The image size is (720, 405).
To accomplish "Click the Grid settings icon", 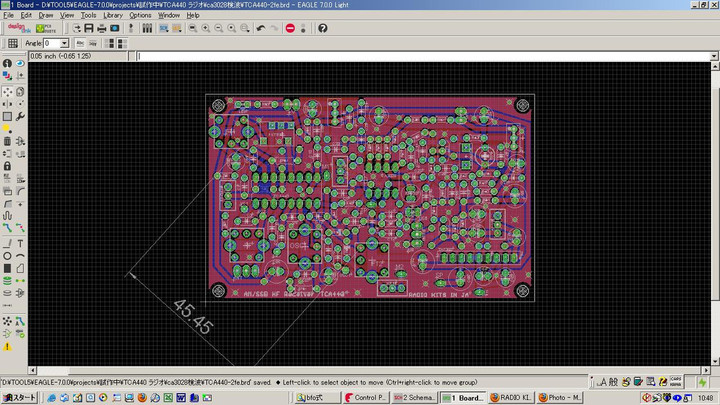I will (12, 43).
